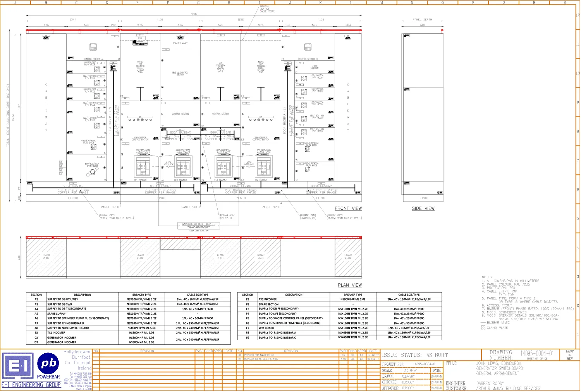Click the meter symbol in Control Section A
581x392 pixels.
pos(93,48)
